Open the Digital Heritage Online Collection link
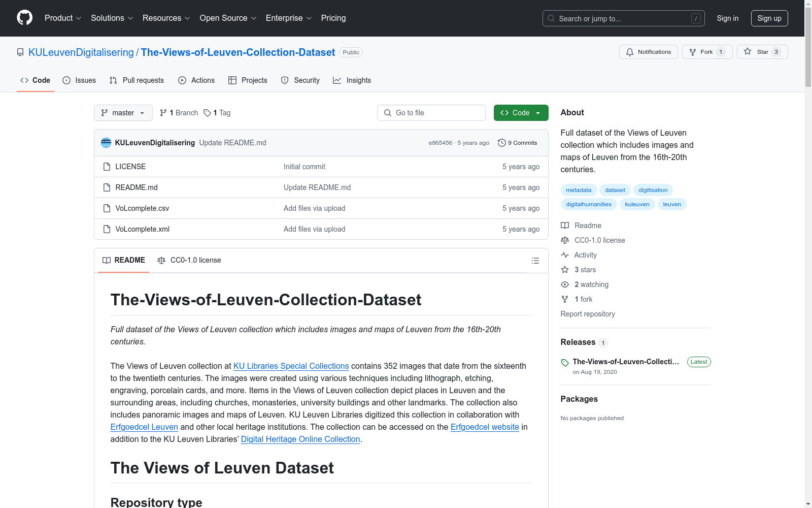This screenshot has width=812, height=508. click(300, 439)
